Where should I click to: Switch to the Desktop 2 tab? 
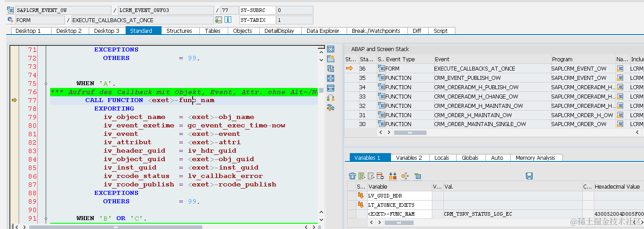point(69,31)
